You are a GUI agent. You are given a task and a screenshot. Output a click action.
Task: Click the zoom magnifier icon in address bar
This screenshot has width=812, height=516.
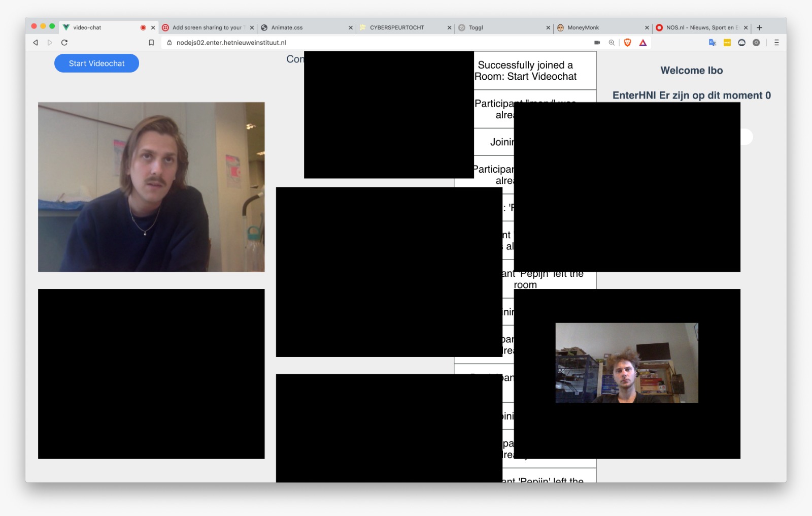(x=612, y=43)
